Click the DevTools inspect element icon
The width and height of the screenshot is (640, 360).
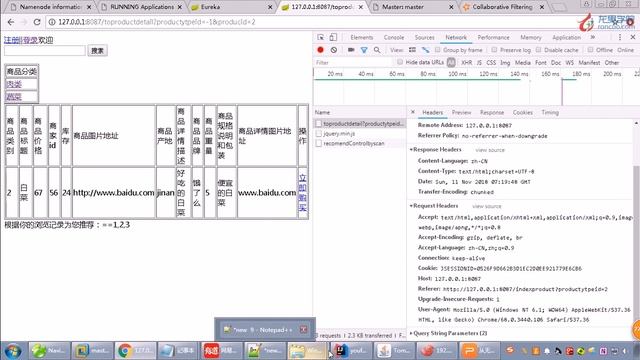(x=321, y=37)
